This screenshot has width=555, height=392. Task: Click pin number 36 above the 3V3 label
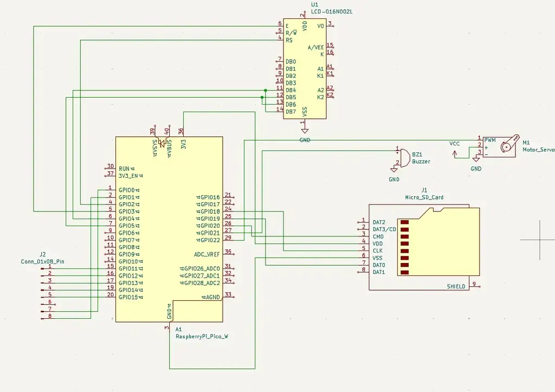181,131
